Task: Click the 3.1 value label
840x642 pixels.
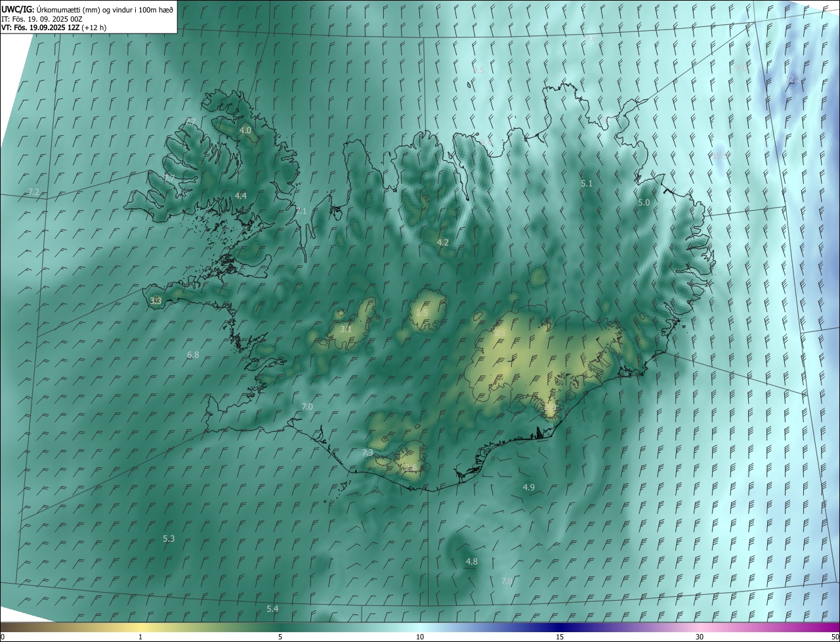Action: [x=346, y=330]
